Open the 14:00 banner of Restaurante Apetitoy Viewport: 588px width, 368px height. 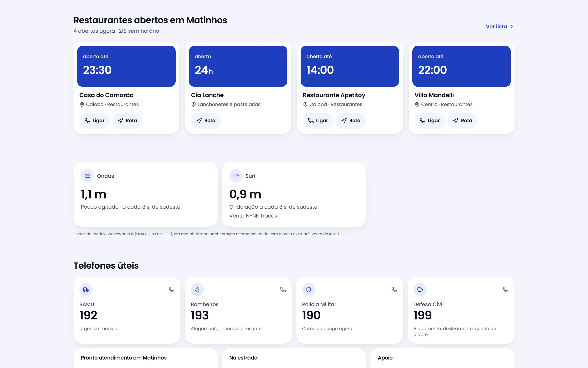point(350,66)
